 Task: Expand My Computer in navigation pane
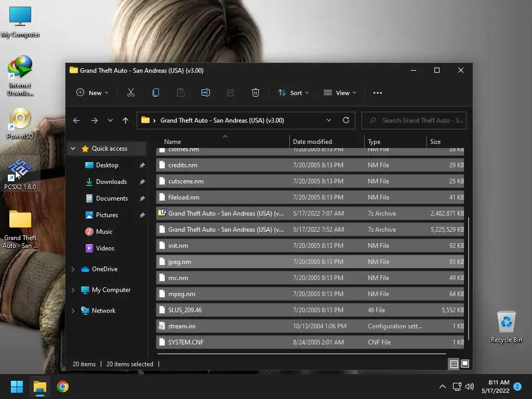click(73, 290)
